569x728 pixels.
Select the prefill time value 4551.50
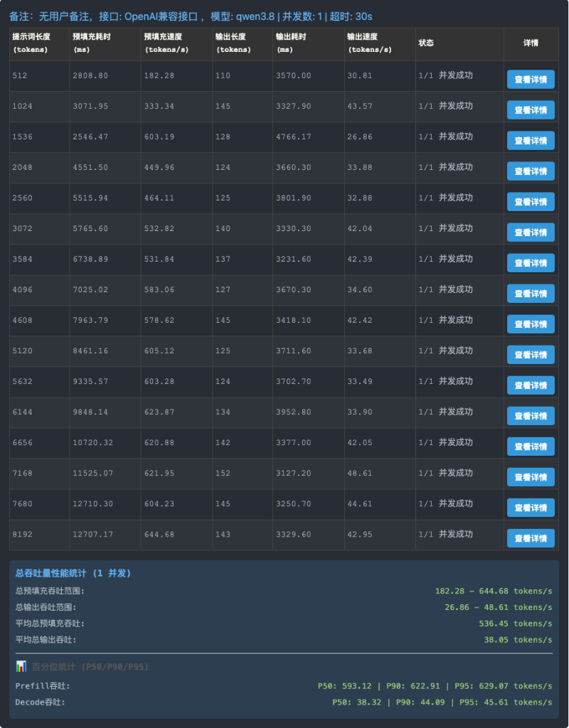(90, 168)
